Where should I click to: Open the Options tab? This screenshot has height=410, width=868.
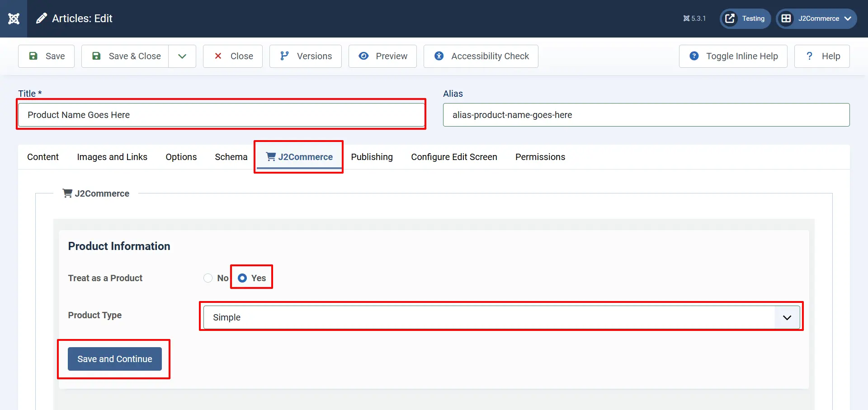point(181,157)
